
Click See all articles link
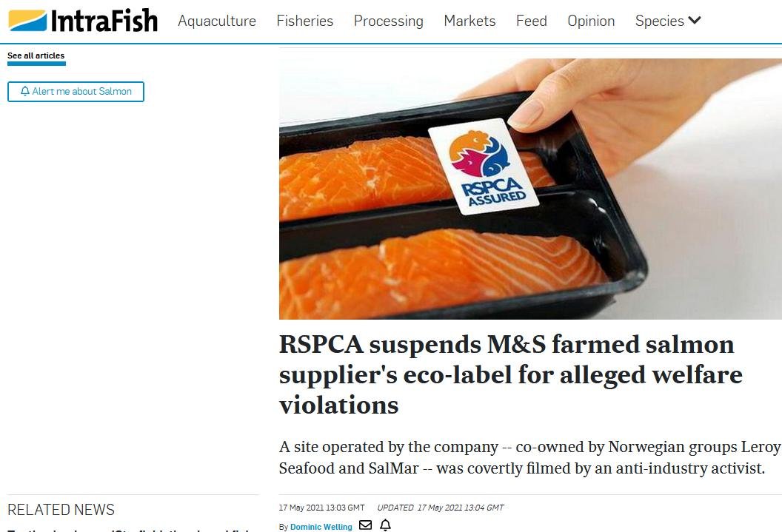[x=36, y=55]
